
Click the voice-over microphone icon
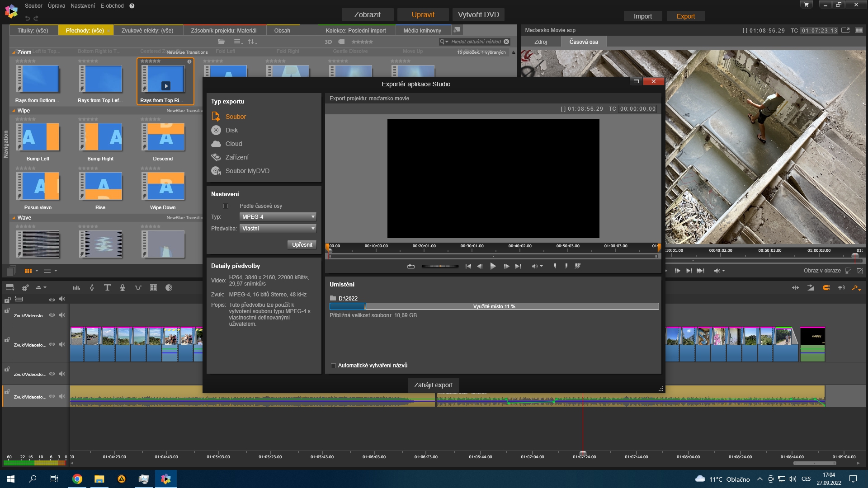tap(123, 288)
